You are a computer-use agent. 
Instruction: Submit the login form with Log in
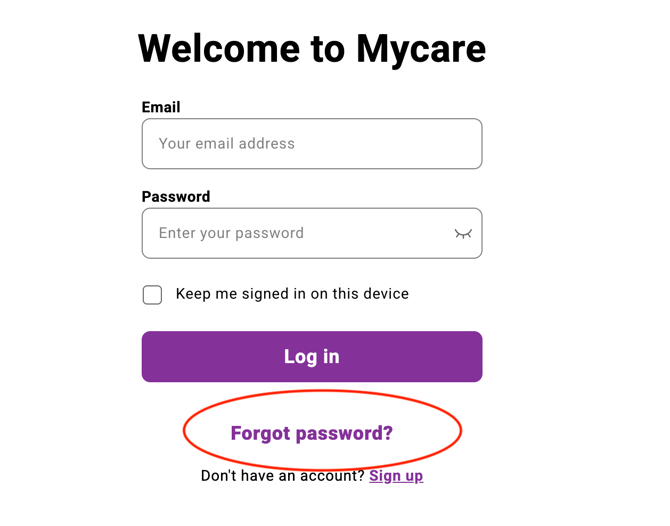pyautogui.click(x=312, y=357)
